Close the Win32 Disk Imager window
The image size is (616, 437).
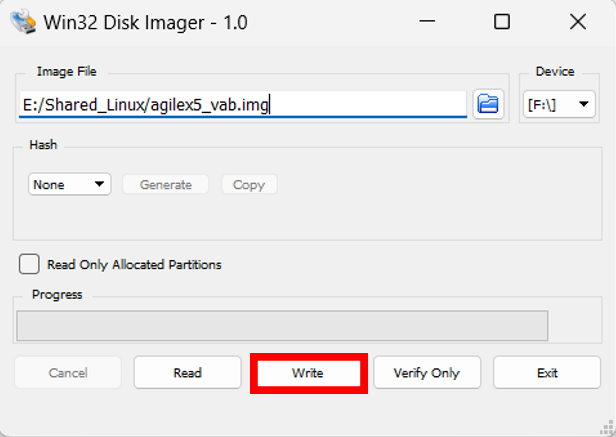coord(577,21)
